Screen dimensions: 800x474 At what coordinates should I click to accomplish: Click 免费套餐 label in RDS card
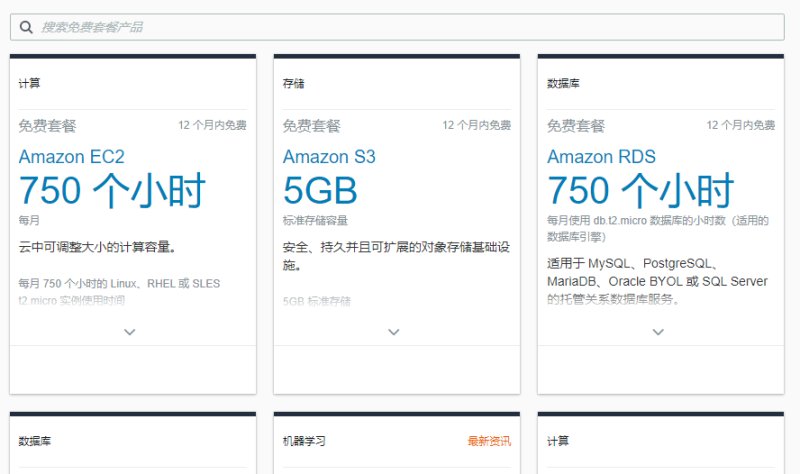click(x=576, y=126)
